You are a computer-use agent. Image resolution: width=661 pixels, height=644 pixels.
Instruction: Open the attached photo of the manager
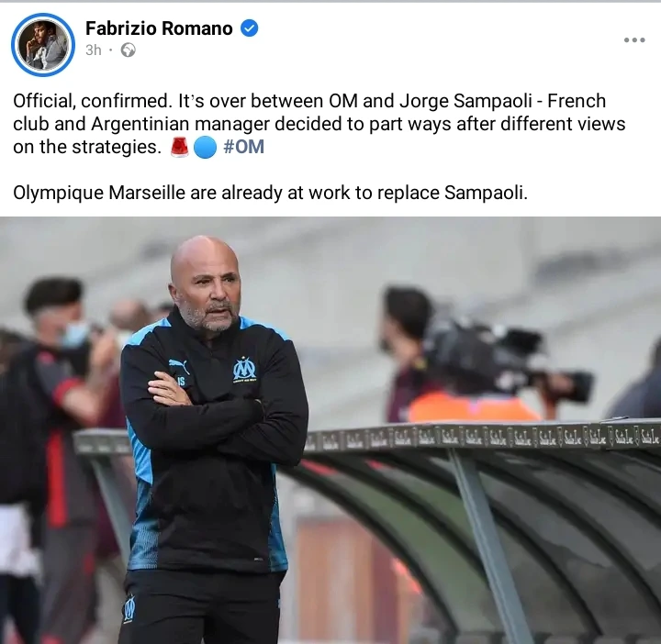330,430
